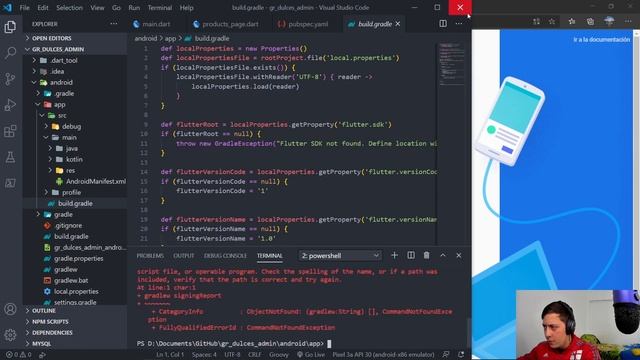Screen dimensions: 640x360
Task: Open the Selection menu
Action: (69, 7)
